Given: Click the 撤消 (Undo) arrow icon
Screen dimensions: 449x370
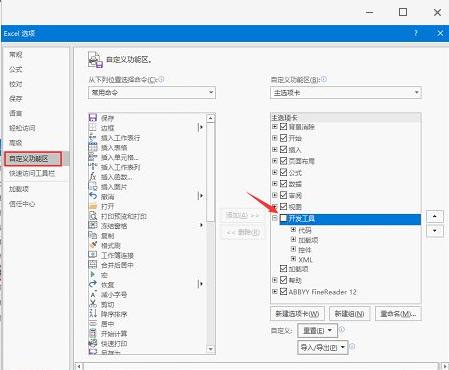Looking at the screenshot, I should click(x=93, y=196).
